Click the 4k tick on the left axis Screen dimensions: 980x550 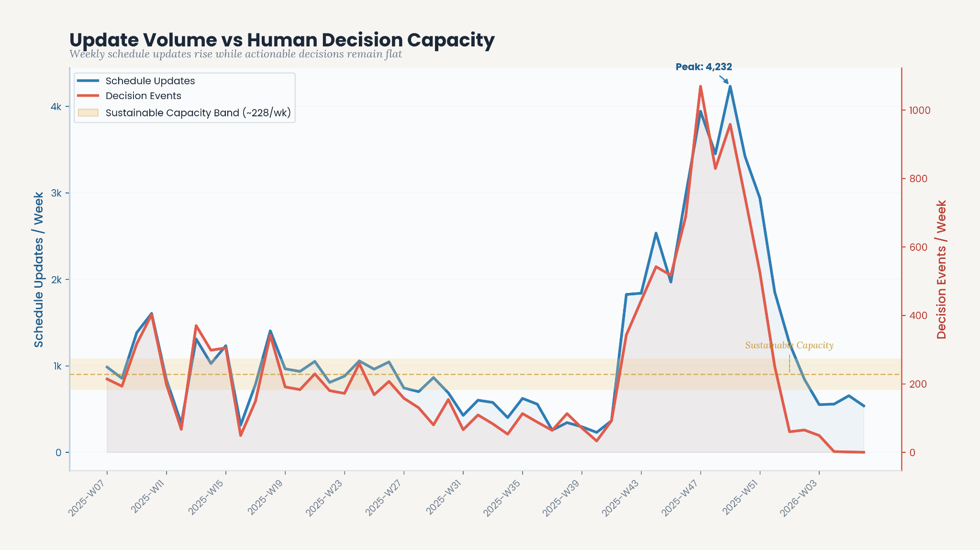(56, 106)
